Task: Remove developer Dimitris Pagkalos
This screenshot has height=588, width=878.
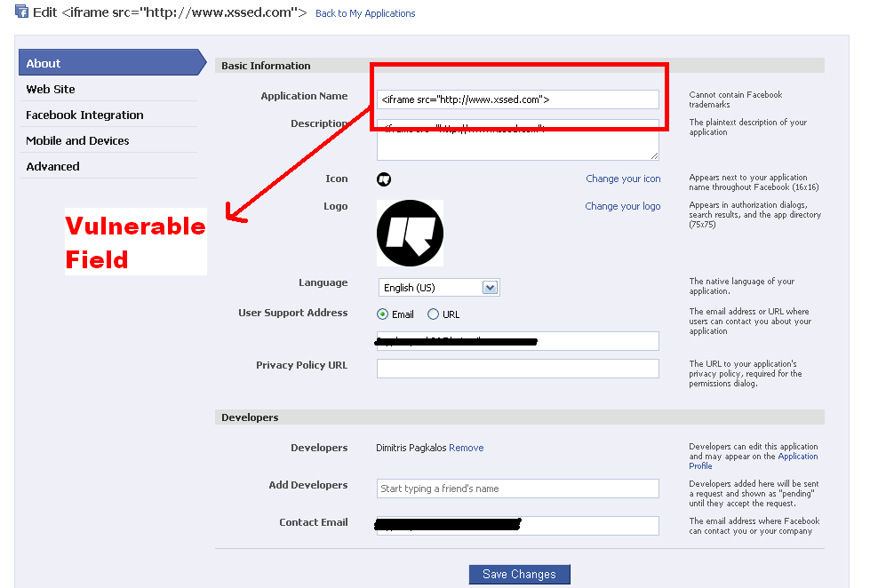Action: tap(466, 448)
